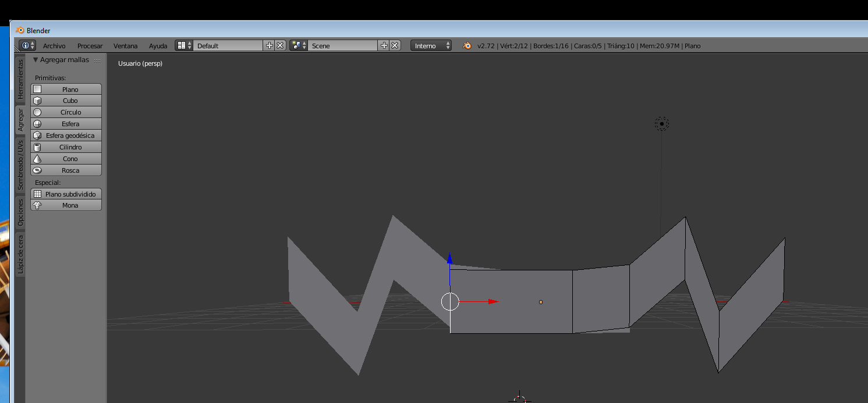Click the Mem:20.97M statistic
Screen dimensions: 868x403
click(660, 45)
